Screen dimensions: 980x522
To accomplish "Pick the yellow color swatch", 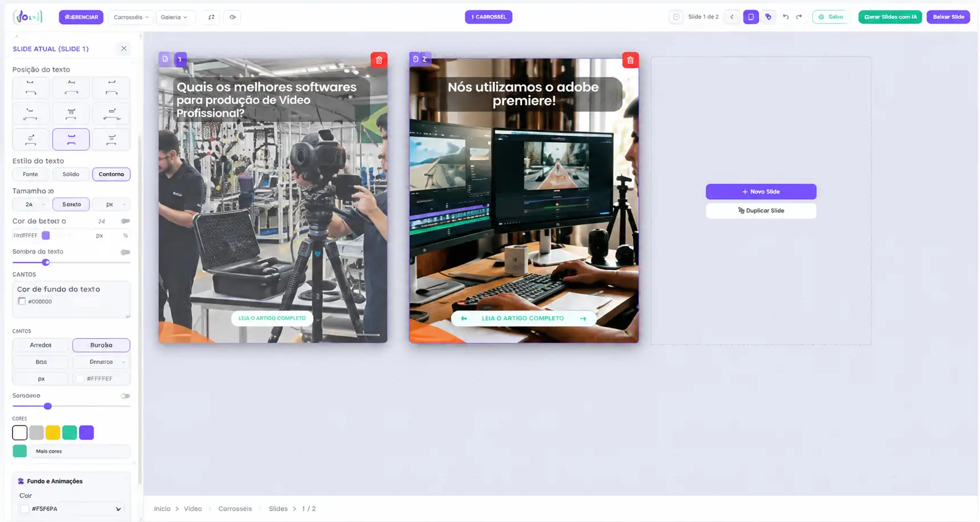I will (53, 432).
